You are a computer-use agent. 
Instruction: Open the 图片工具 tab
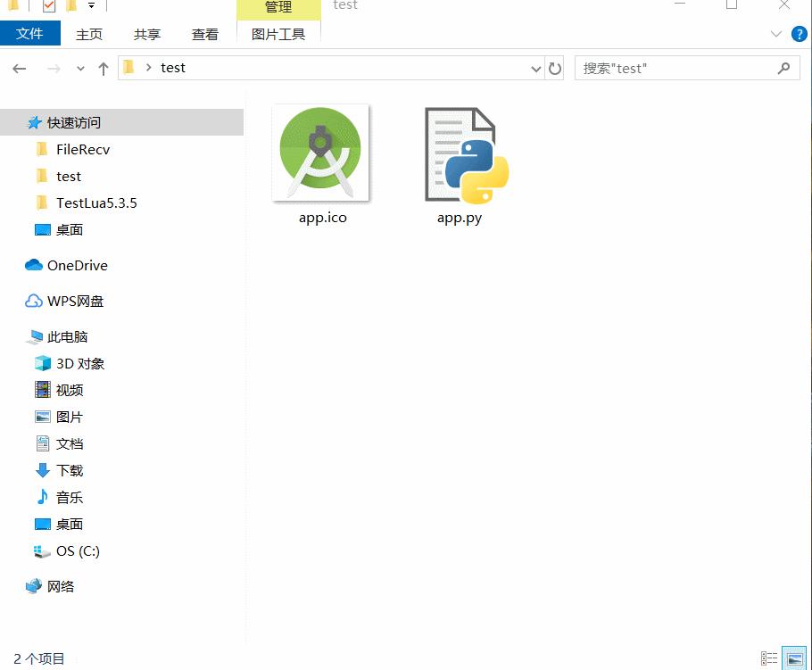tap(278, 35)
